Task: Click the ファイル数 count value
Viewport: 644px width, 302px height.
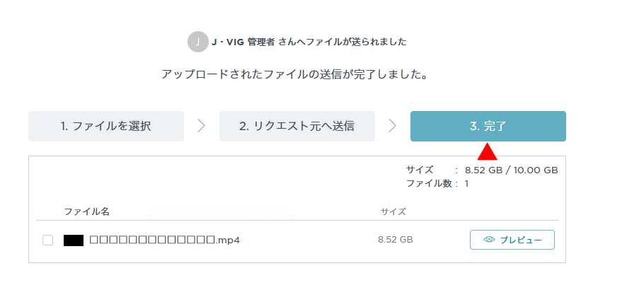Action: pyautogui.click(x=466, y=183)
